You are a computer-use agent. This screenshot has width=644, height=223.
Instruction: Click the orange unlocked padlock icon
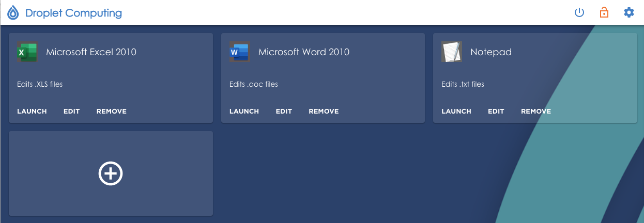point(604,12)
